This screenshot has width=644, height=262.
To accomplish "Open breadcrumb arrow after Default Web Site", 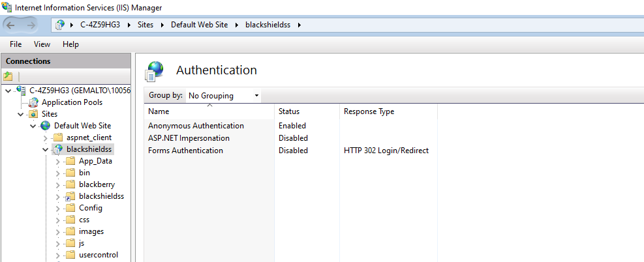I will point(237,25).
